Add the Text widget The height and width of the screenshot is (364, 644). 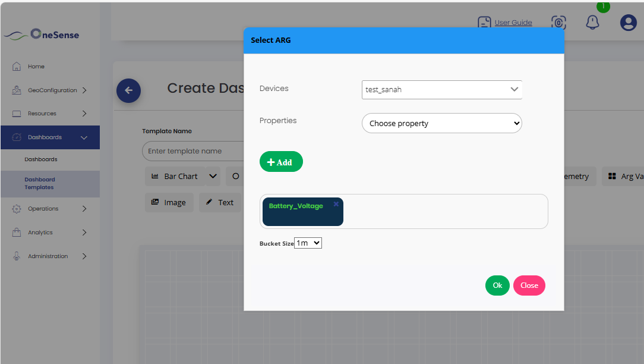(x=220, y=202)
